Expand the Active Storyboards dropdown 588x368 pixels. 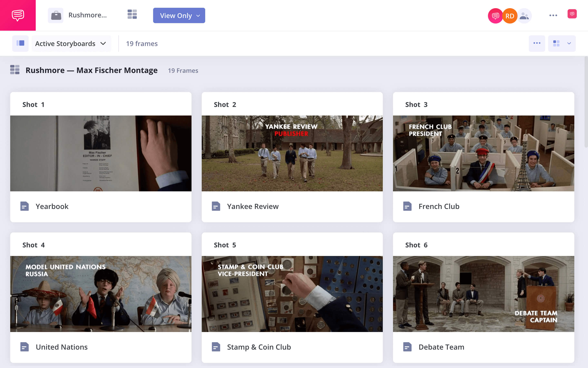pyautogui.click(x=71, y=44)
